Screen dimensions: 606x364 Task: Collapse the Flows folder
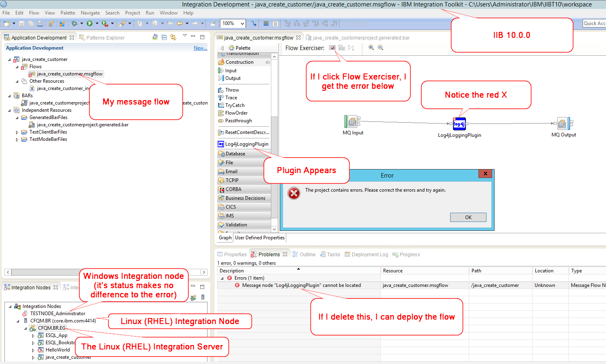point(17,67)
